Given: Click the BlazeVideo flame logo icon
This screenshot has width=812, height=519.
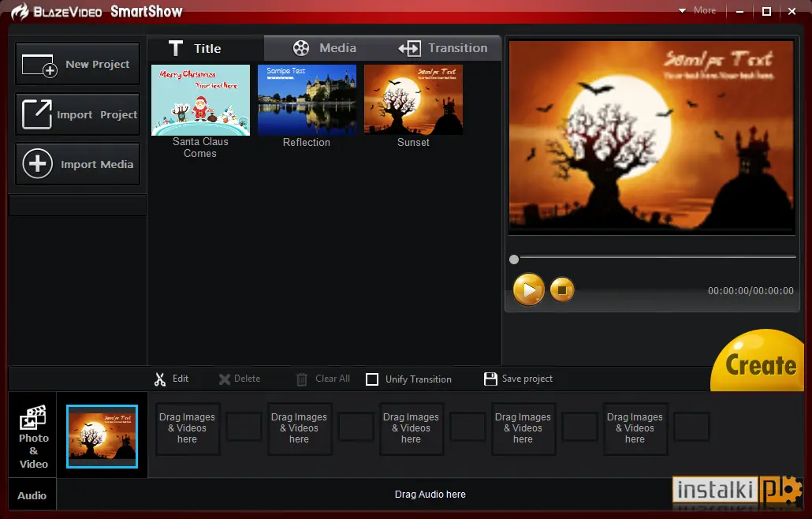Looking at the screenshot, I should pyautogui.click(x=20, y=11).
